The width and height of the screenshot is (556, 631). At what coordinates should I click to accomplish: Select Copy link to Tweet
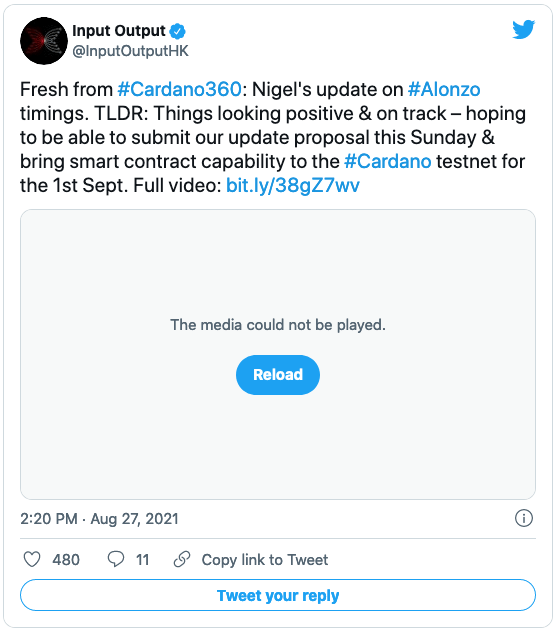tap(265, 560)
